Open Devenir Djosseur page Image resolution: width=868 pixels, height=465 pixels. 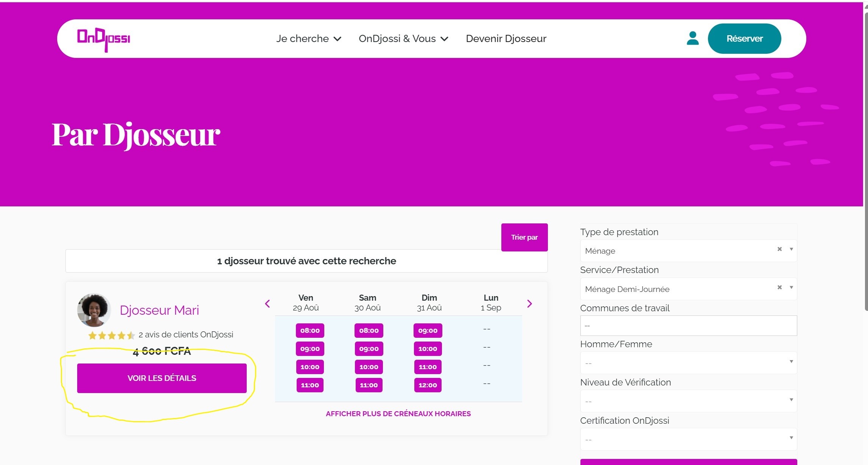pos(506,39)
